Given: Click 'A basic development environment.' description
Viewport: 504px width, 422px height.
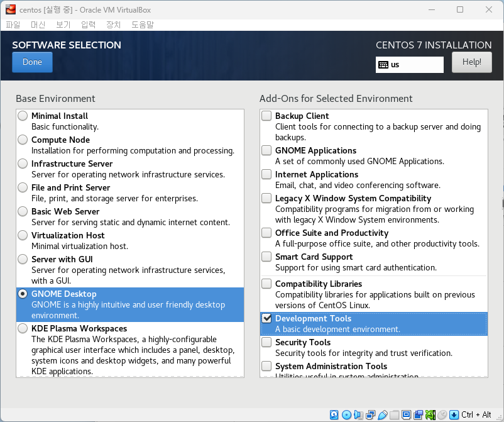Looking at the screenshot, I should pos(338,329).
